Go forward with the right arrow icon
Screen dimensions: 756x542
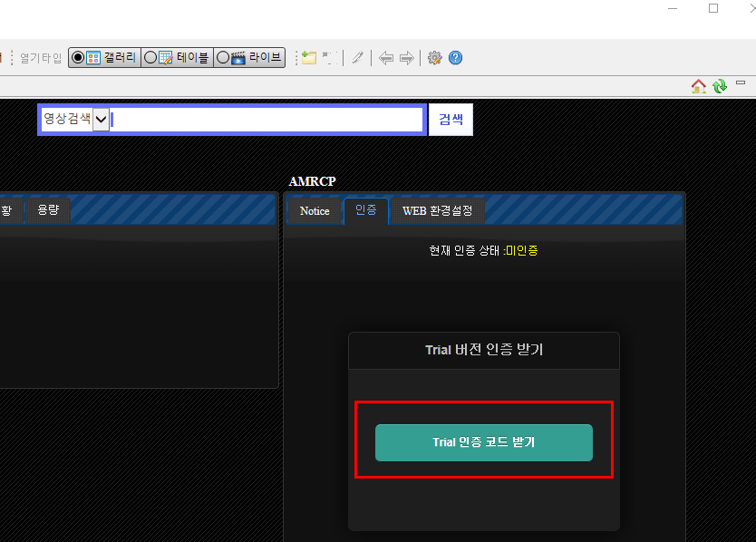(x=406, y=58)
